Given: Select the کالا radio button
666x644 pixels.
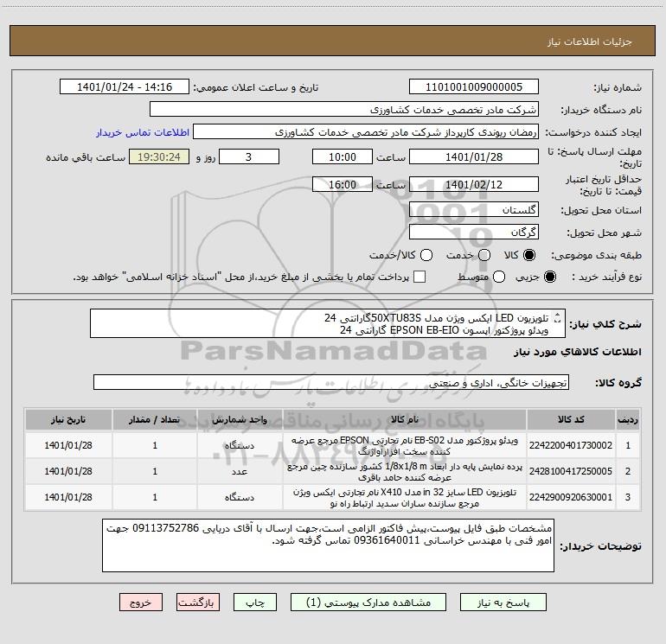Looking at the screenshot, I should pyautogui.click(x=529, y=255).
